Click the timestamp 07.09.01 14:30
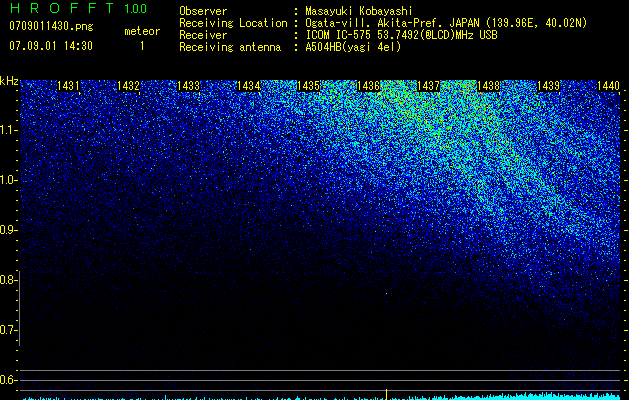The image size is (629, 400). tap(51, 46)
